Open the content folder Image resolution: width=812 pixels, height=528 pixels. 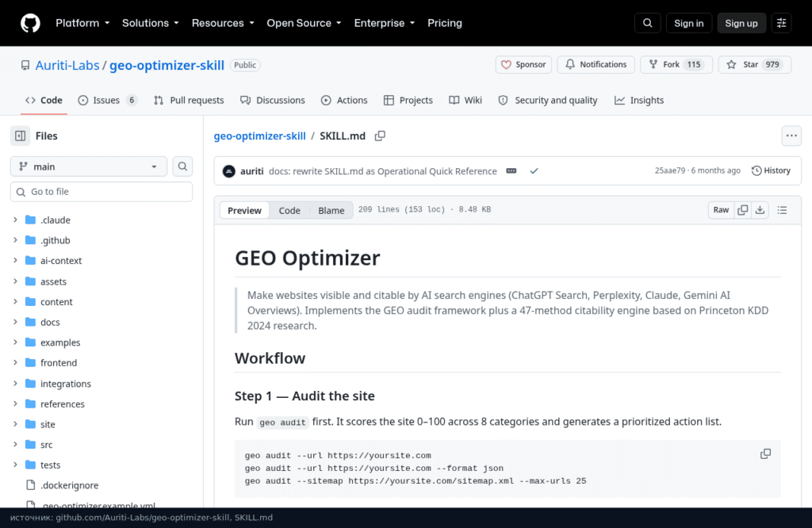click(x=56, y=302)
